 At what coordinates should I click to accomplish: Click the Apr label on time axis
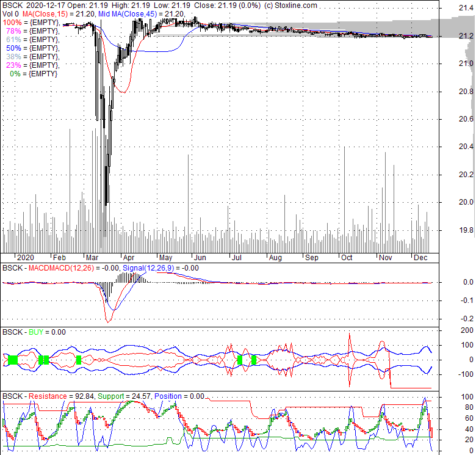[x=129, y=258]
